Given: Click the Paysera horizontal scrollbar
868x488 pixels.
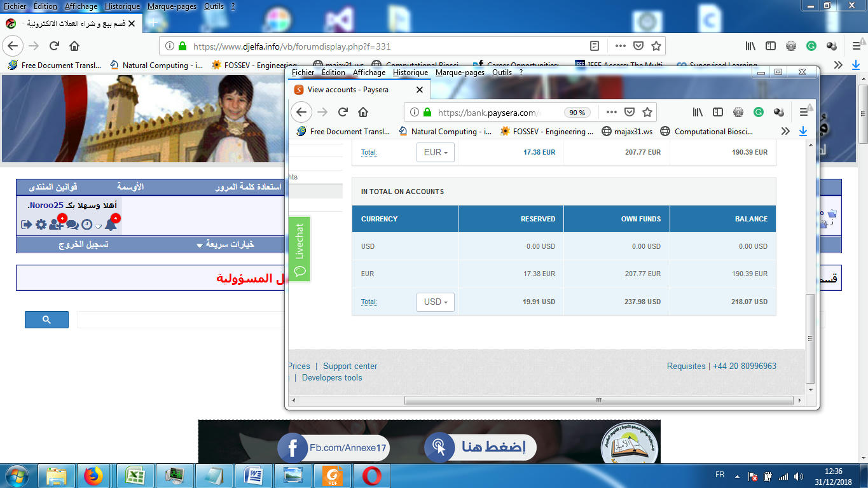Looking at the screenshot, I should click(x=598, y=401).
